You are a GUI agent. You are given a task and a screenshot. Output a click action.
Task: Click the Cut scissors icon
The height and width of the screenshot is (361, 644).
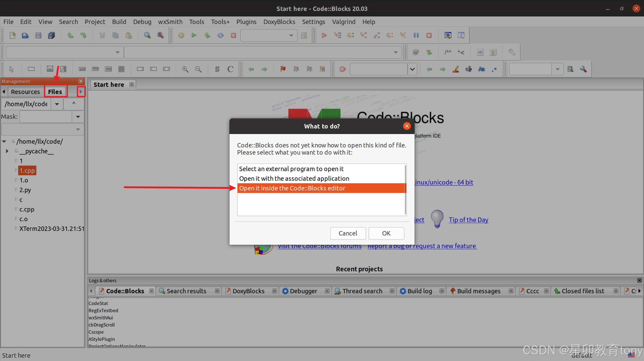[102, 35]
